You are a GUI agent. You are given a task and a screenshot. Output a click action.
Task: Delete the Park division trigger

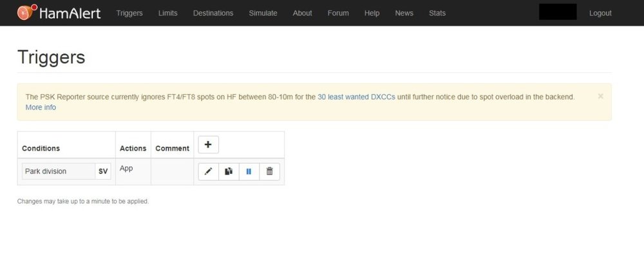coord(269,171)
